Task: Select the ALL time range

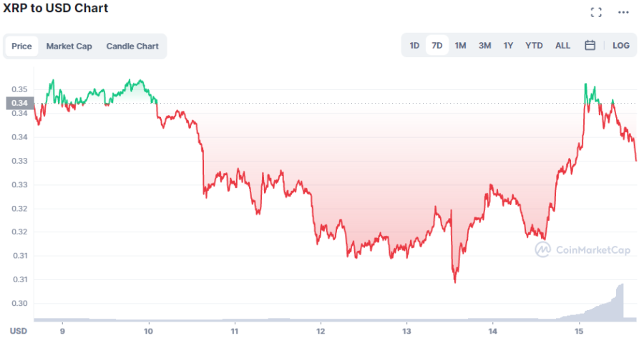Action: pos(563,45)
